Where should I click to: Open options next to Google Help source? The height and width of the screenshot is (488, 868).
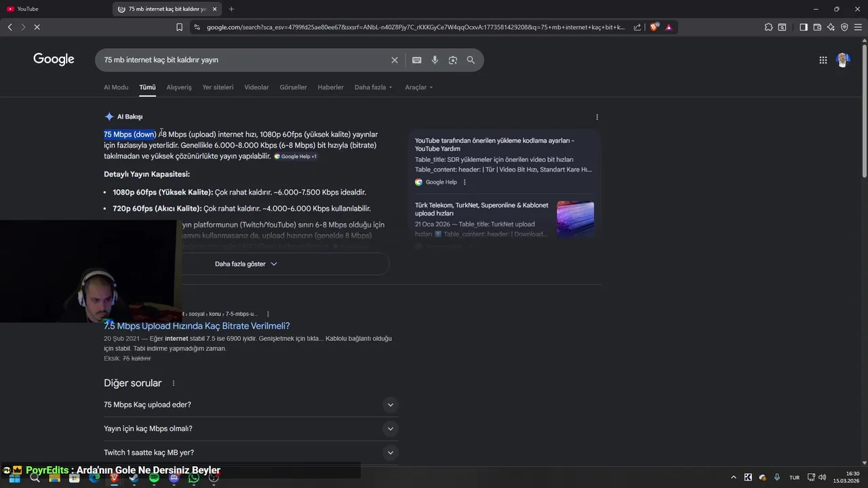[x=465, y=182]
